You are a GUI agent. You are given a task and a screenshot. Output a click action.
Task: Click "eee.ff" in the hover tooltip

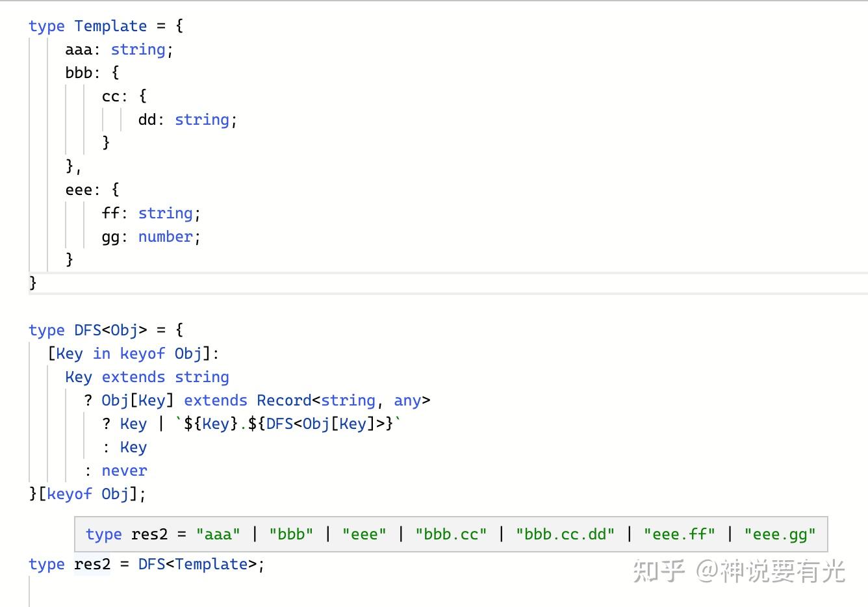point(679,534)
